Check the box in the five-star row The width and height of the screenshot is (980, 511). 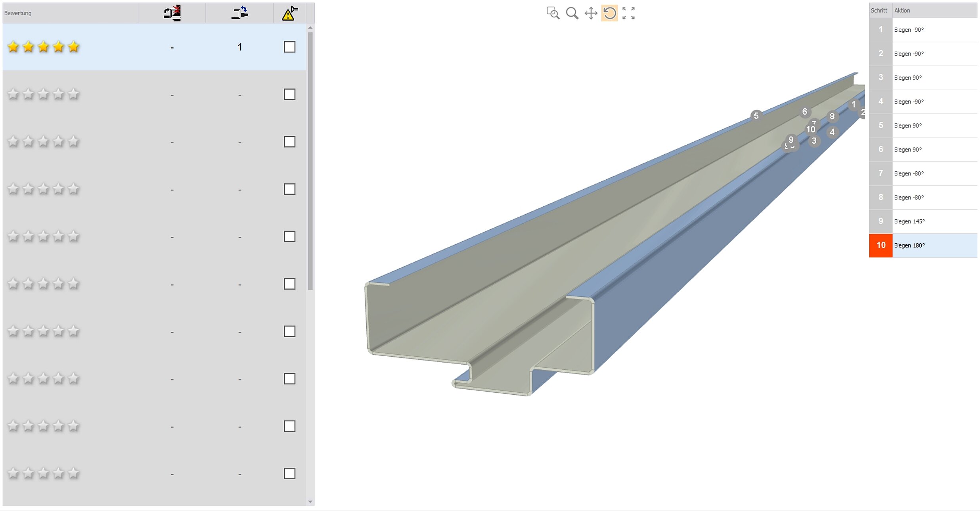click(x=289, y=47)
